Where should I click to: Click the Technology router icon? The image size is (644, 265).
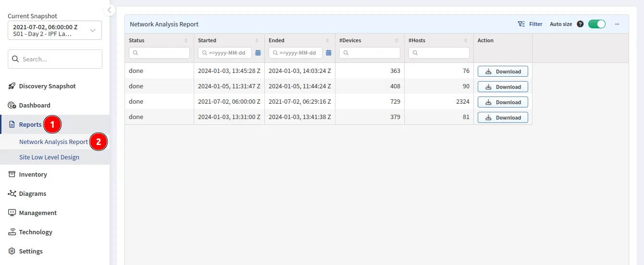coord(12,232)
